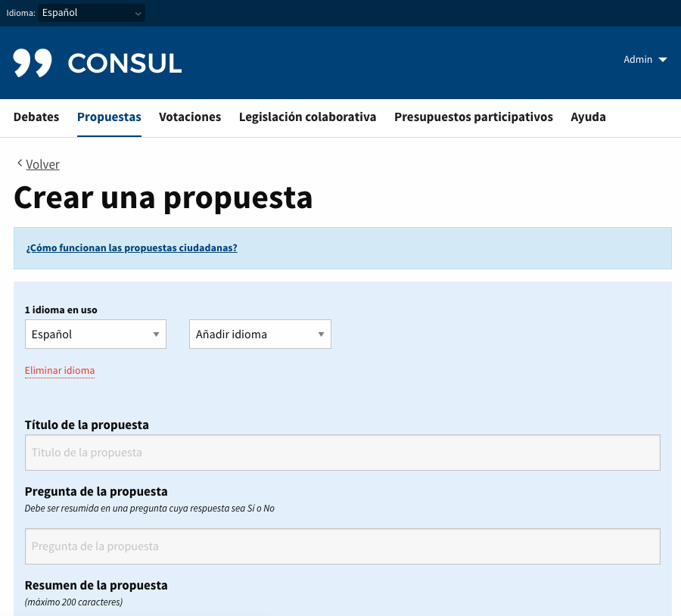This screenshot has width=681, height=616.
Task: Switch to the Votaciones tab
Action: tap(190, 117)
